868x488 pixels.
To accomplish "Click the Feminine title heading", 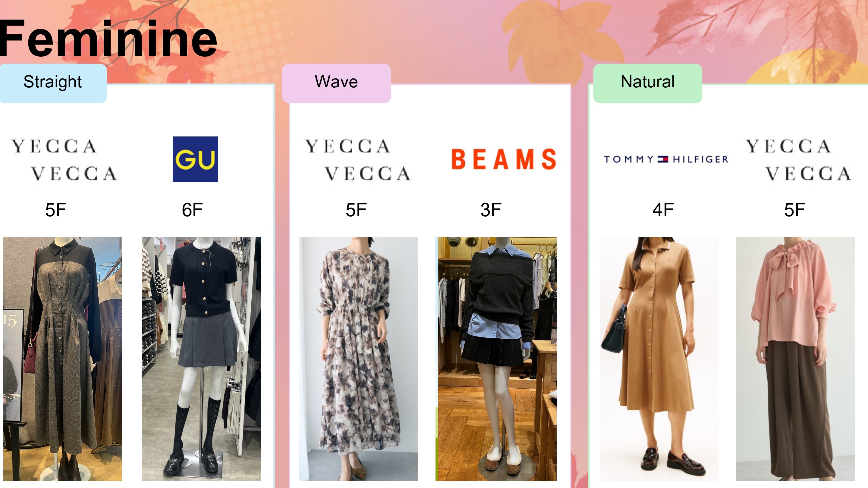I will 108,38.
